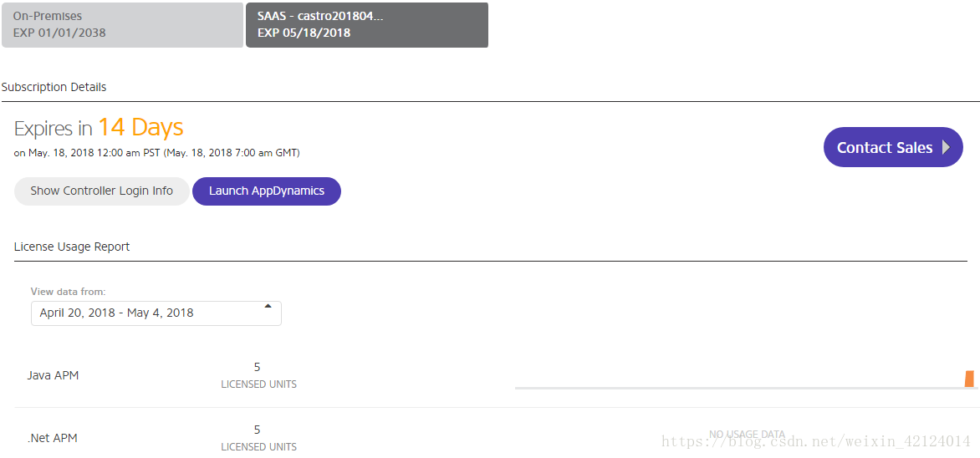Click Java APM licensed units count

pyautogui.click(x=258, y=367)
